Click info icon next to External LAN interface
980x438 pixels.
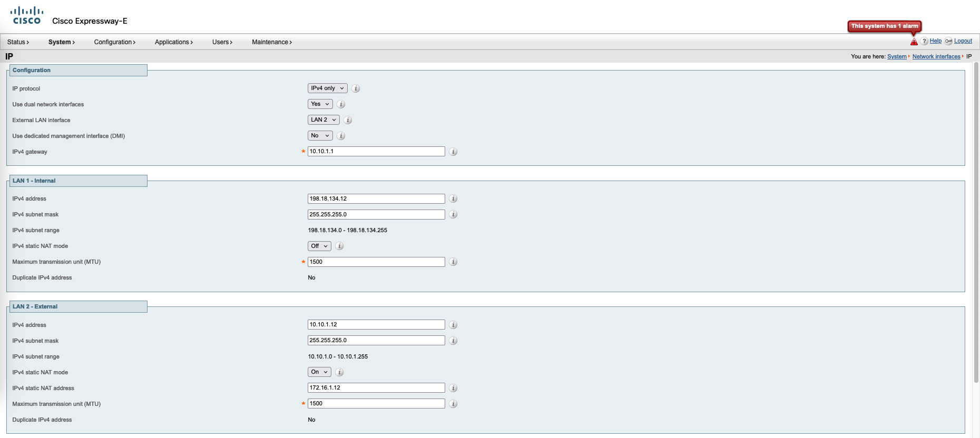point(348,120)
